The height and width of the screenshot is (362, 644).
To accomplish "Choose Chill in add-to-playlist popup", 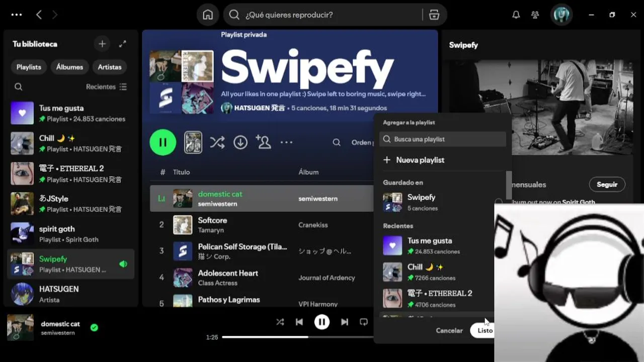I will [x=437, y=272].
